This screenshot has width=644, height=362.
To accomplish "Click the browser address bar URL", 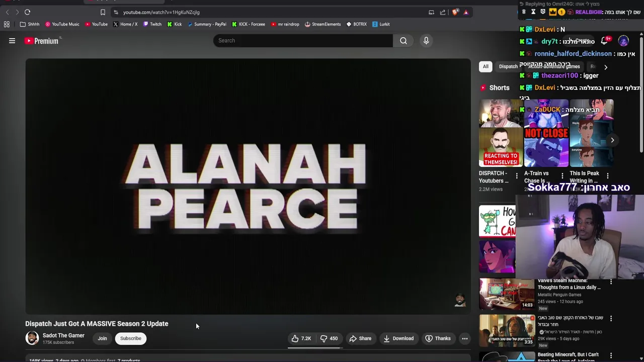I will [x=162, y=12].
